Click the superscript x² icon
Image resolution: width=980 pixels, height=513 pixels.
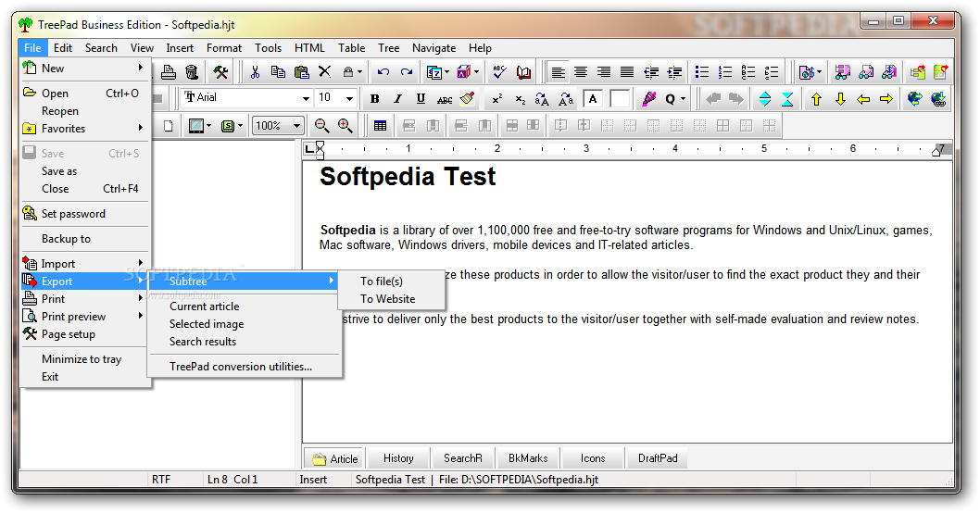coord(497,99)
